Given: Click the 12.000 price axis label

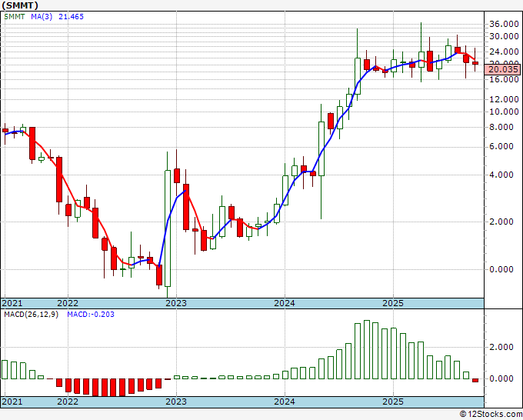Looking at the screenshot, I should (x=504, y=99).
